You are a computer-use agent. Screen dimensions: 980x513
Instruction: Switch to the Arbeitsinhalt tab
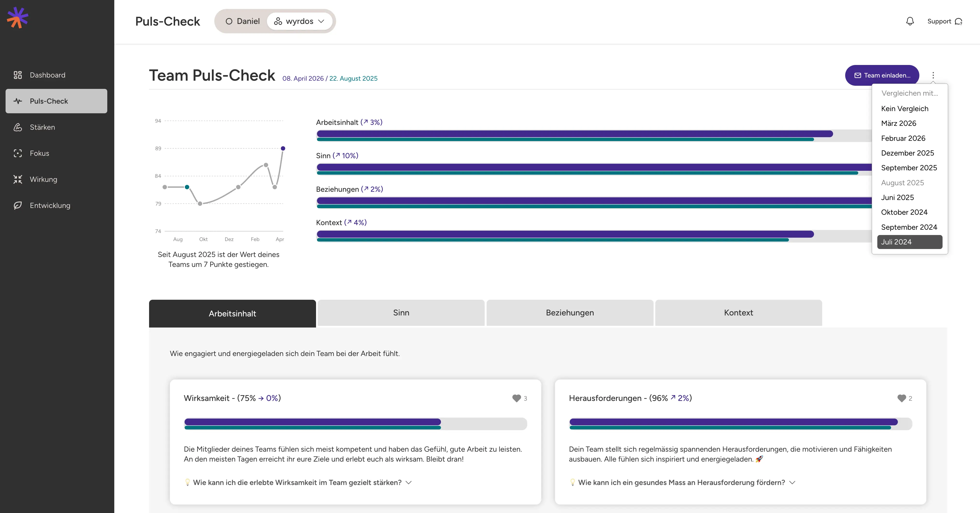[x=232, y=313]
